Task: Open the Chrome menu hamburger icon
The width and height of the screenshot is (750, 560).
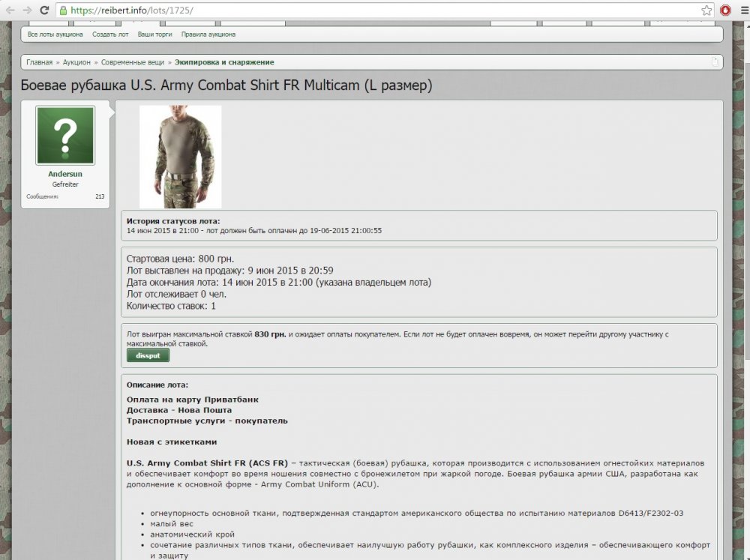Action: coord(742,10)
